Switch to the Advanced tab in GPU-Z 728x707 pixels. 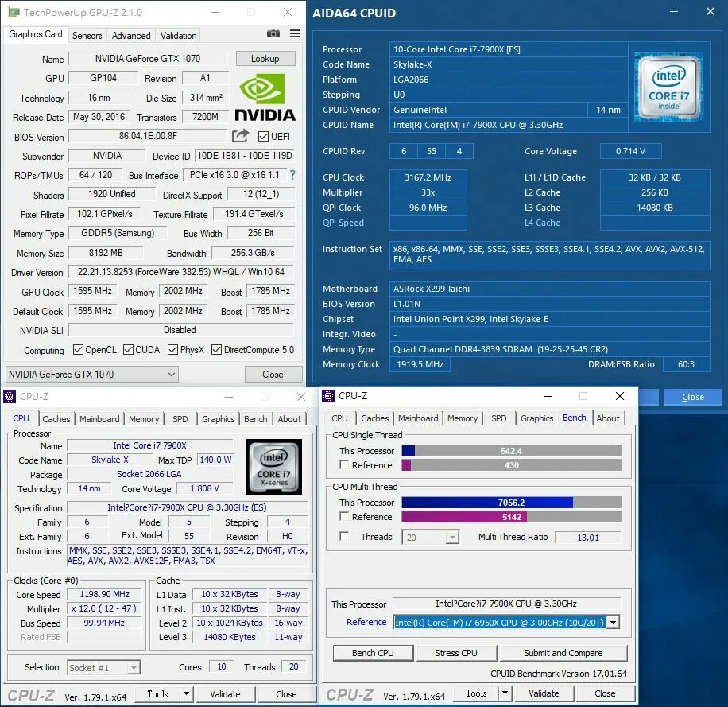[x=131, y=36]
